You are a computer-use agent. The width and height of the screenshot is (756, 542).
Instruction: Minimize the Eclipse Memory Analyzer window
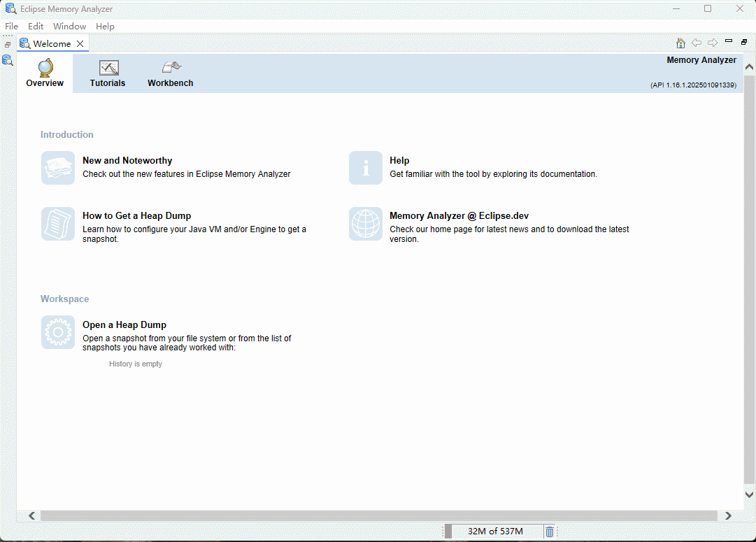[676, 8]
